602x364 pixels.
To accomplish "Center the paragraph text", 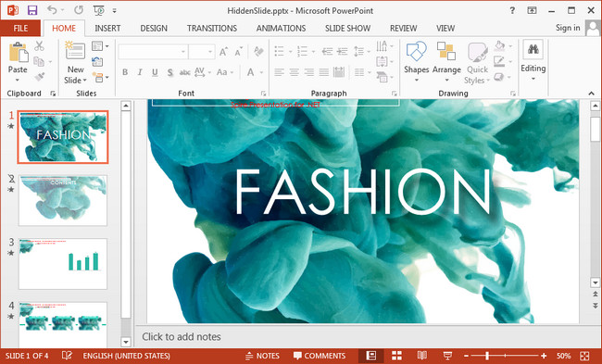I will [295, 72].
